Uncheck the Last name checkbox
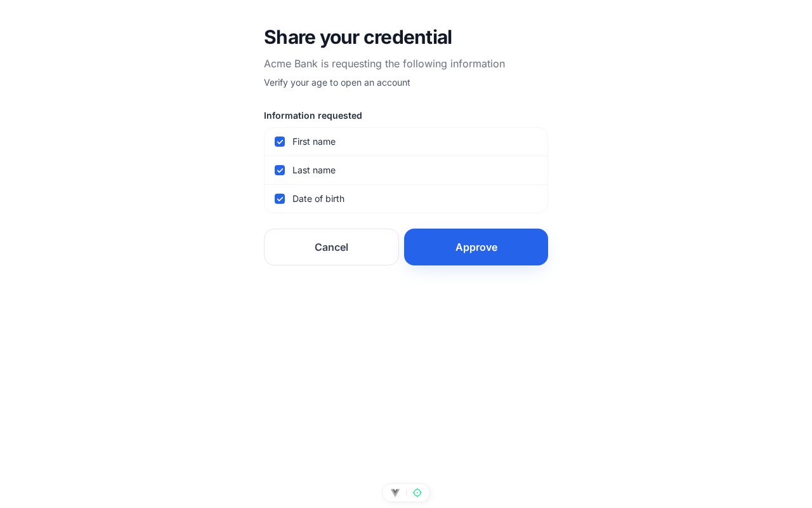 280,170
